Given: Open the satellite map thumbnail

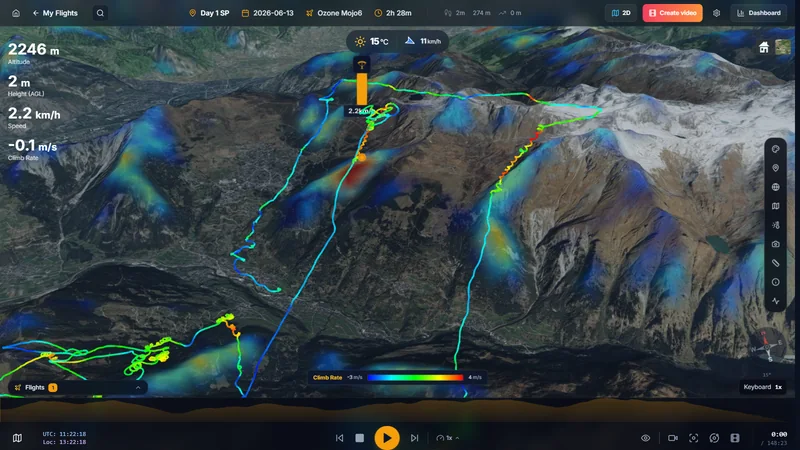Looking at the screenshot, I should point(783,47).
